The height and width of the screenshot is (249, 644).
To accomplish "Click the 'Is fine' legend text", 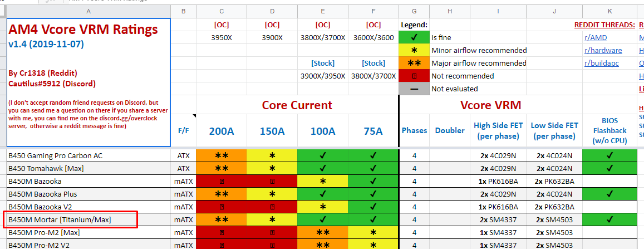I will tap(441, 38).
